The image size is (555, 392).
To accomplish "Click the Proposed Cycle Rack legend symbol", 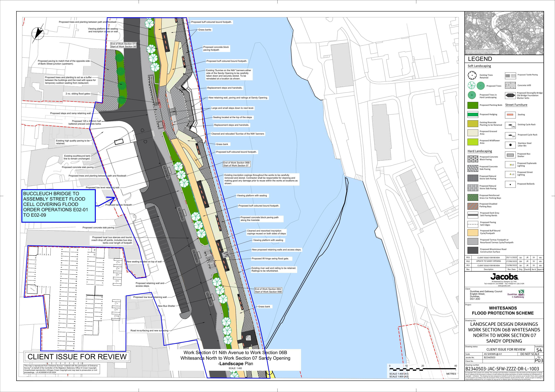I will (510, 135).
